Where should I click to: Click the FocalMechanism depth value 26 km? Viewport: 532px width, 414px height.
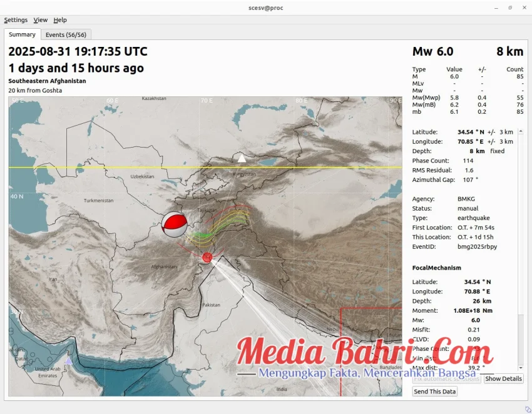(x=482, y=301)
